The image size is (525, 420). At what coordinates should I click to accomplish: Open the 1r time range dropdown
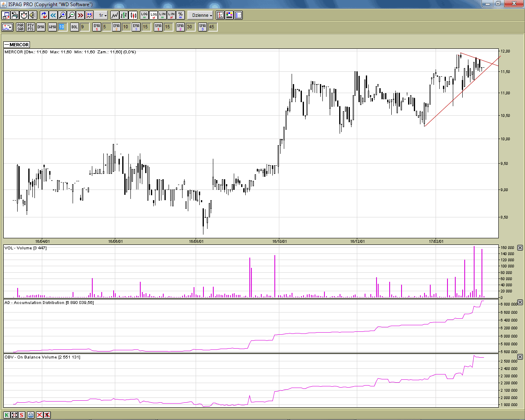[x=102, y=15]
